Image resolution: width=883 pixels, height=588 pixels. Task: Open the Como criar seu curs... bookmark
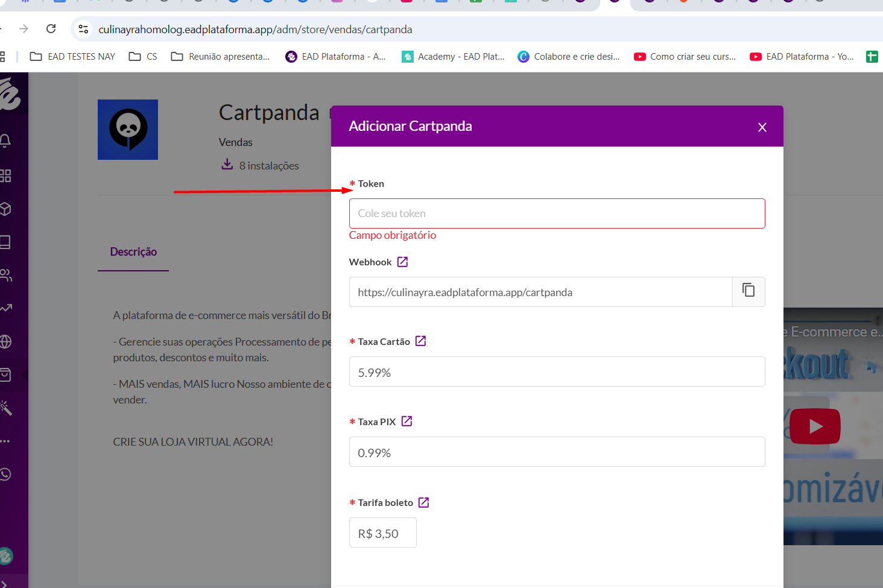685,57
